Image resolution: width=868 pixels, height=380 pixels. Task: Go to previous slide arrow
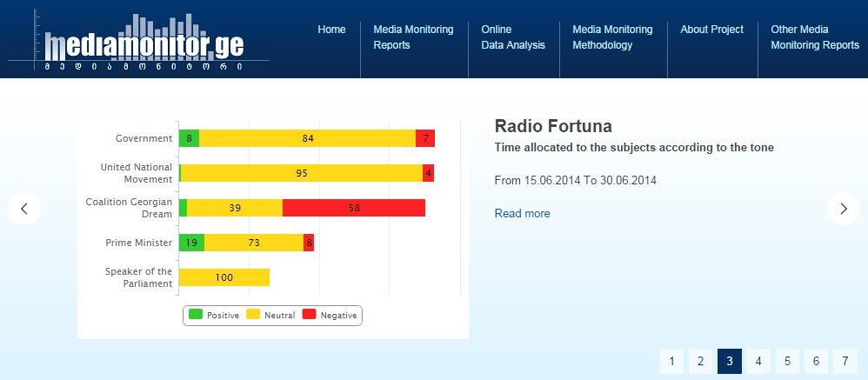pos(24,209)
